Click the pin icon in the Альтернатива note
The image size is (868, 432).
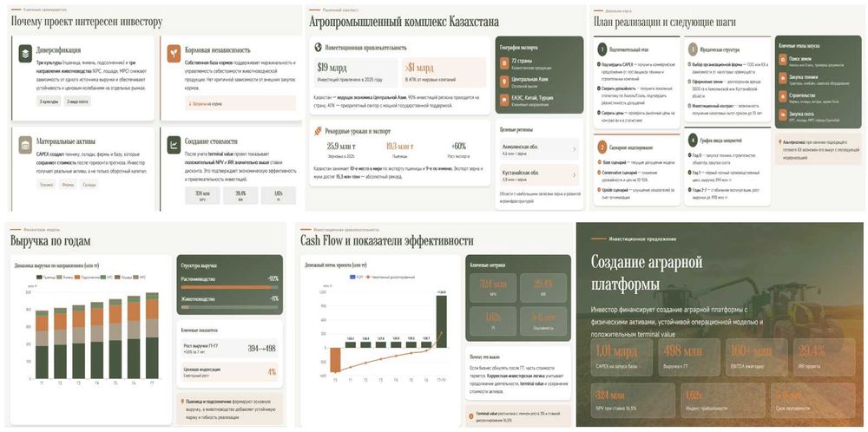tap(780, 142)
